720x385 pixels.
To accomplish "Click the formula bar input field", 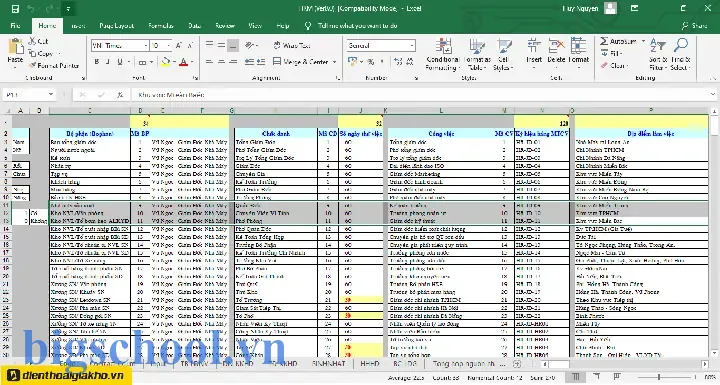I will pos(420,95).
